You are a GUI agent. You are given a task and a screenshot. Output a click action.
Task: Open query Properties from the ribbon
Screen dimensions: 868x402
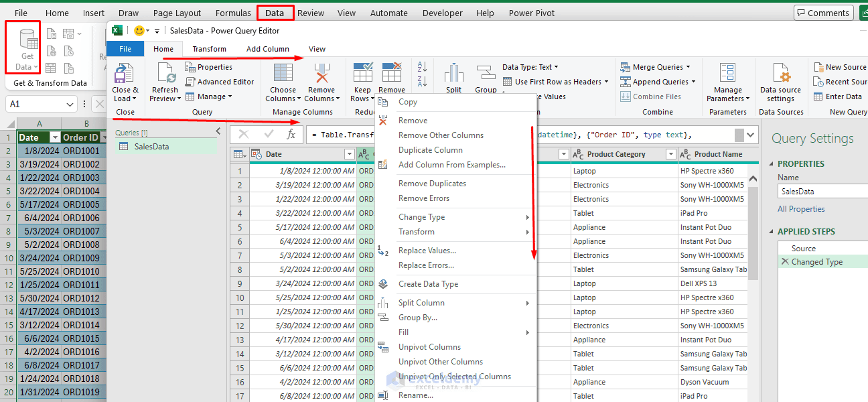[208, 67]
